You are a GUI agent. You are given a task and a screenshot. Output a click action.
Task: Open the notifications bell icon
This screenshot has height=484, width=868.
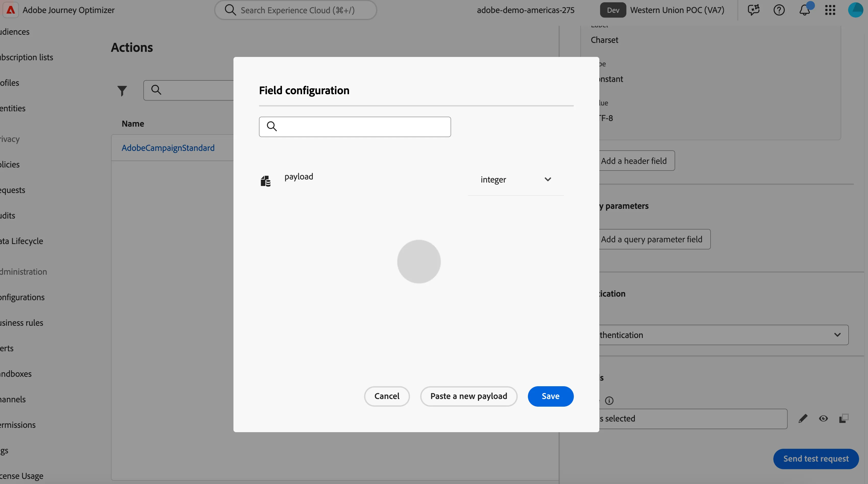coord(805,10)
